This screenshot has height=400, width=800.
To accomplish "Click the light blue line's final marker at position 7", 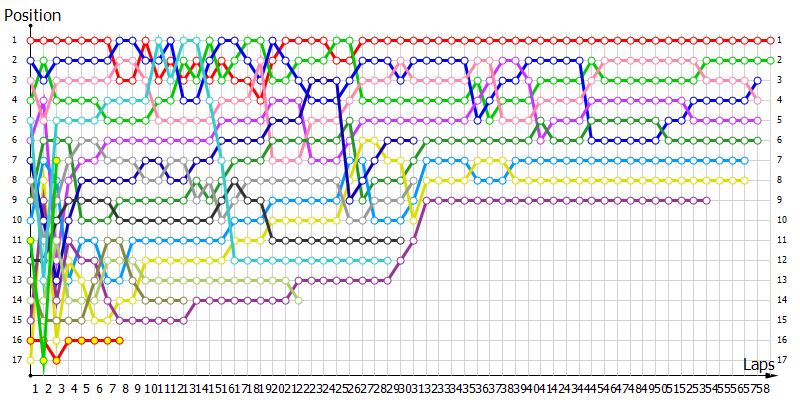I will click(745, 160).
